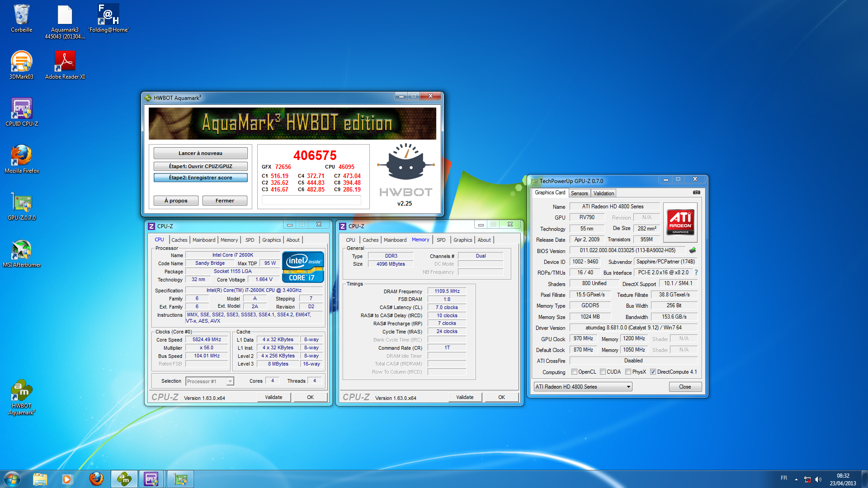
Task: Open the Adobe Reader XI shortcut
Action: coord(65,65)
